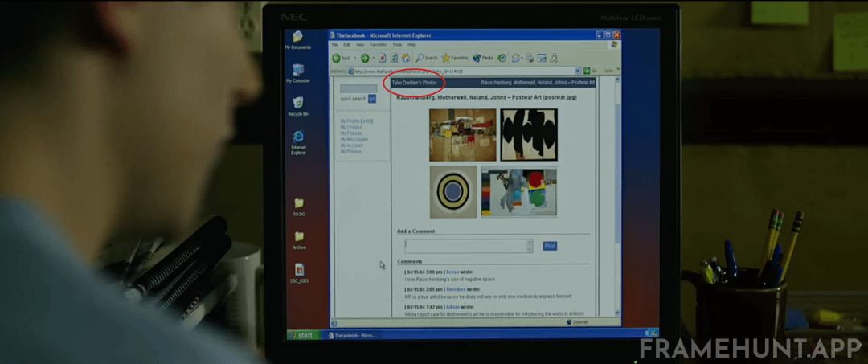Open the History clock icon

[502, 58]
